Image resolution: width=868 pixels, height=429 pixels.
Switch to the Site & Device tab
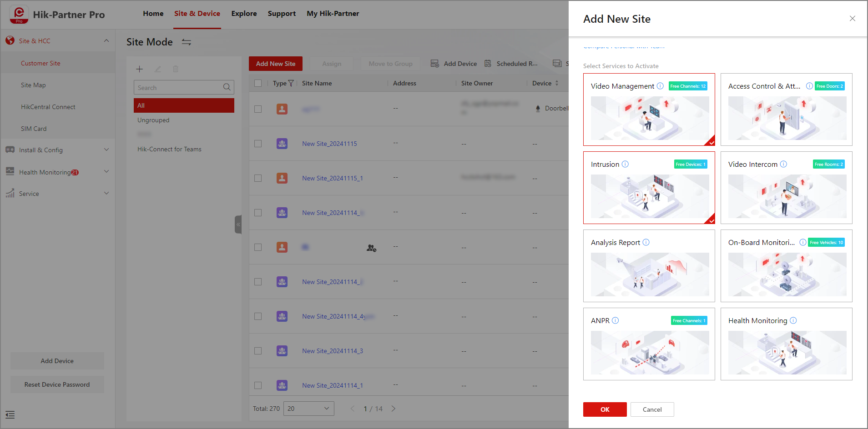[197, 14]
